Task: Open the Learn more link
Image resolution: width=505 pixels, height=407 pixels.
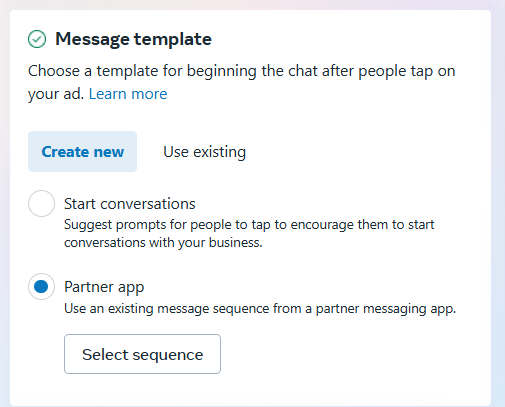Action: pos(128,94)
